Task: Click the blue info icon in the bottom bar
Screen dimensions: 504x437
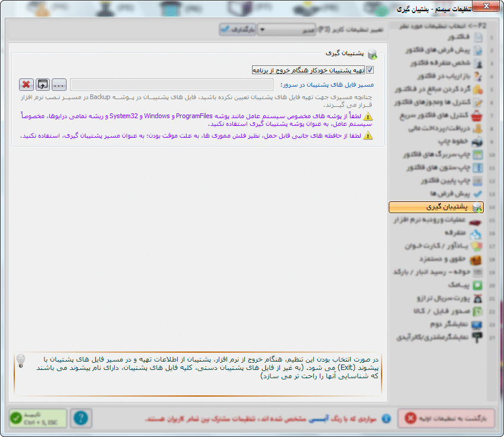Action: click(386, 419)
